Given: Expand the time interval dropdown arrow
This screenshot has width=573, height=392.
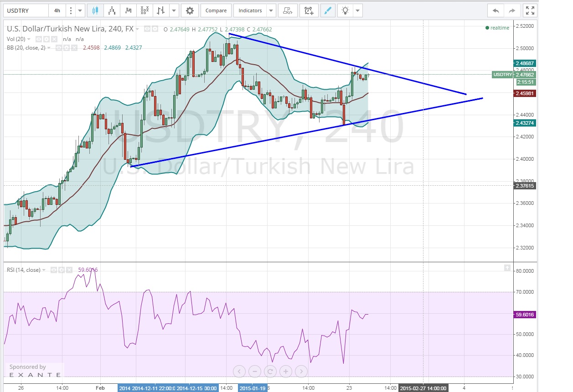Looking at the screenshot, I should tap(80, 10).
